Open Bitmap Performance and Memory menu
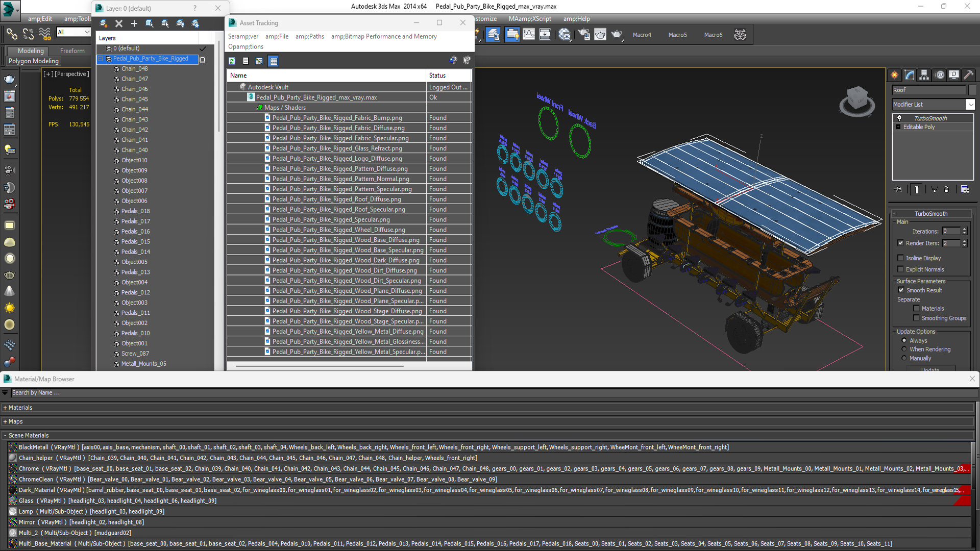Viewport: 980px width, 551px height. pyautogui.click(x=384, y=36)
